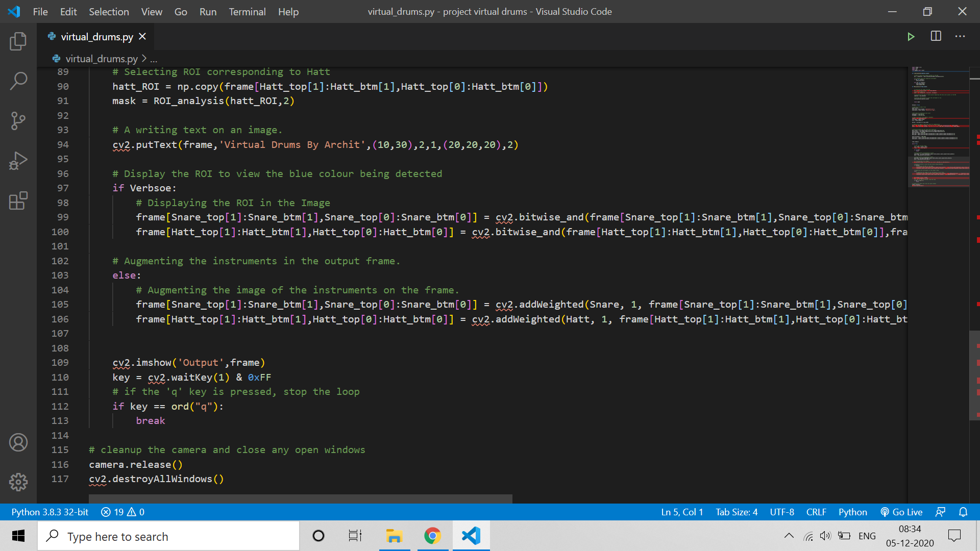
Task: Open the Manage gear settings menu
Action: (18, 482)
